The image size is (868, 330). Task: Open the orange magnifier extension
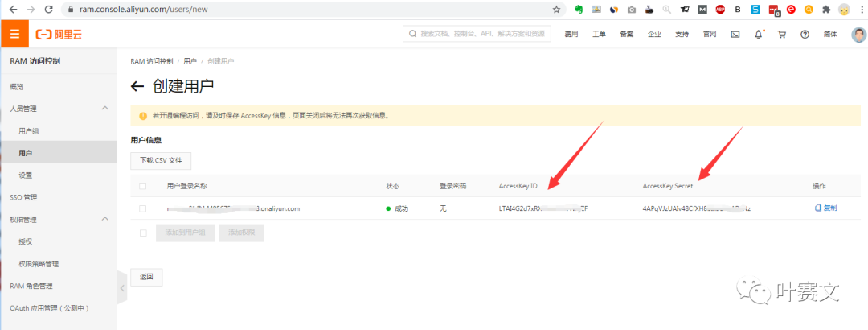coord(809,10)
